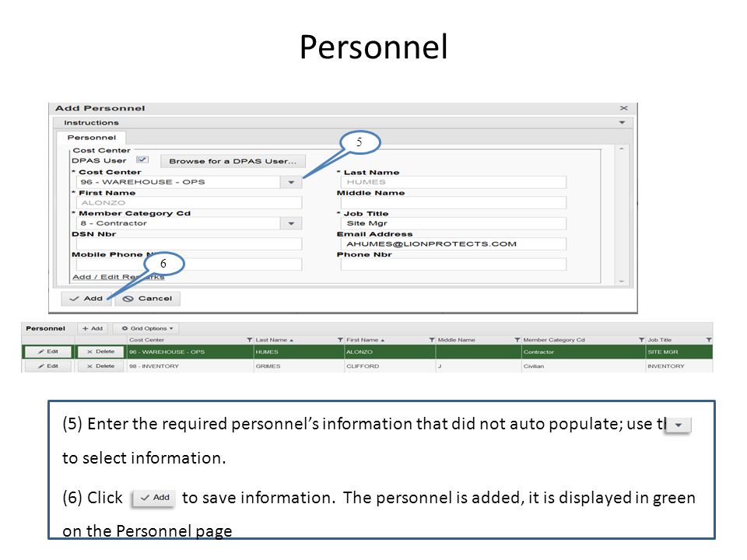Click the DSN Nbr input field
The height and width of the screenshot is (560, 747).
coord(188,243)
